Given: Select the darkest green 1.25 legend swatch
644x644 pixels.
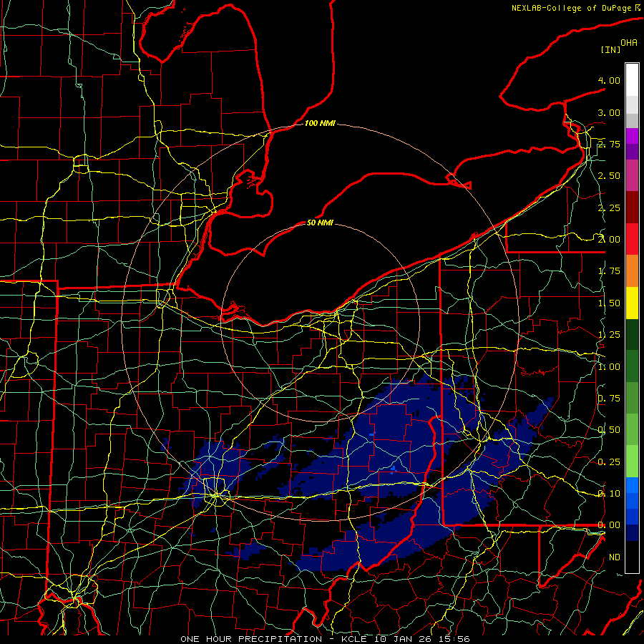Looking at the screenshot, I should (632, 334).
